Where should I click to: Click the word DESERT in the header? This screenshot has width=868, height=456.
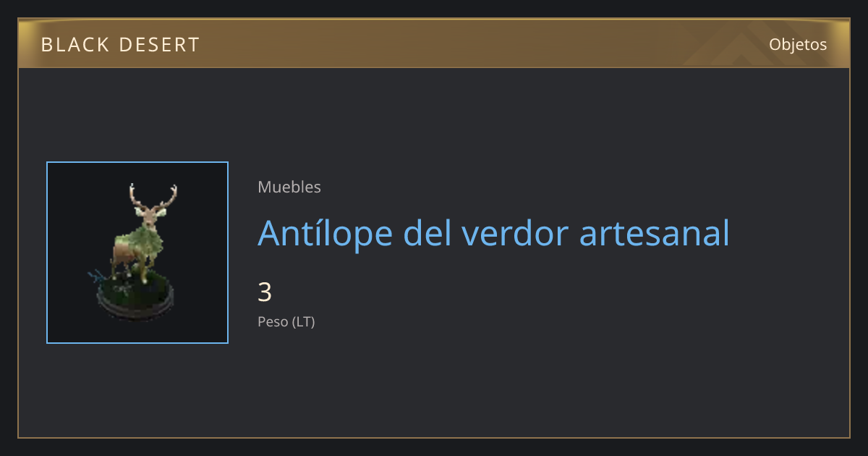pyautogui.click(x=159, y=45)
